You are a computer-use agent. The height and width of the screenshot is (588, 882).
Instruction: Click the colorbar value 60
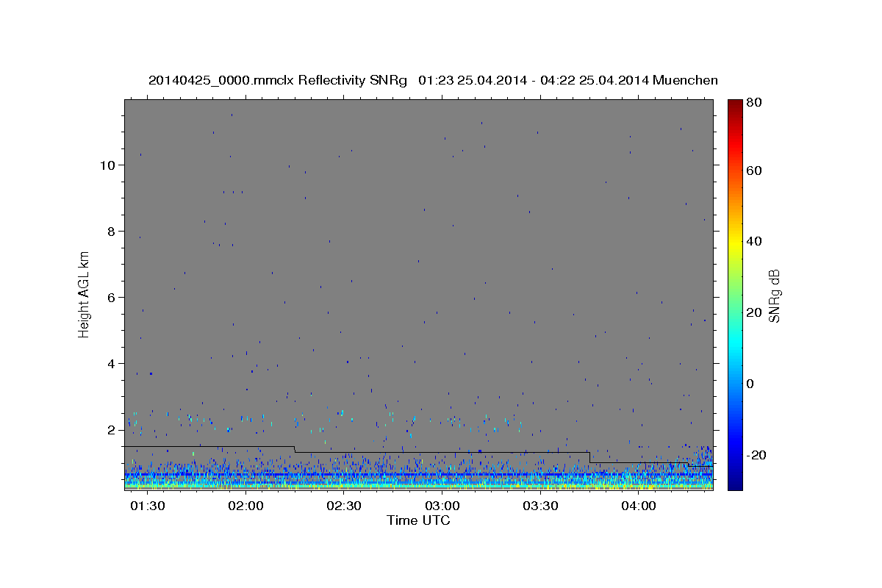(x=754, y=171)
